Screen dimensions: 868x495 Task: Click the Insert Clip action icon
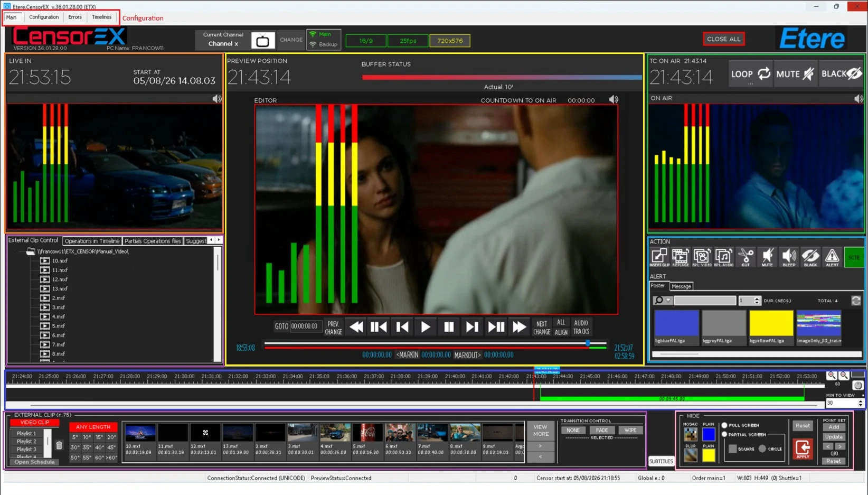(659, 257)
